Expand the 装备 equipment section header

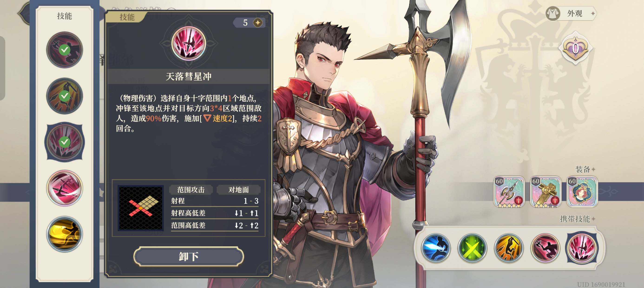coord(585,170)
